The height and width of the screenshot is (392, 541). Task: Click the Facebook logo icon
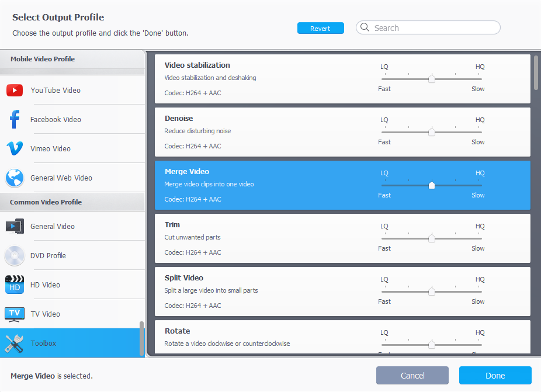coord(15,119)
